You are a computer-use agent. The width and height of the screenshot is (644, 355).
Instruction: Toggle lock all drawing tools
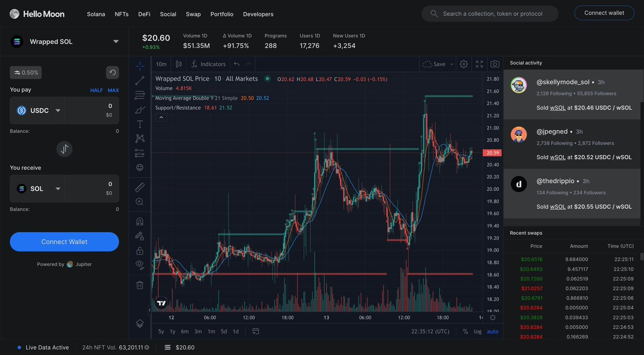coord(140,250)
